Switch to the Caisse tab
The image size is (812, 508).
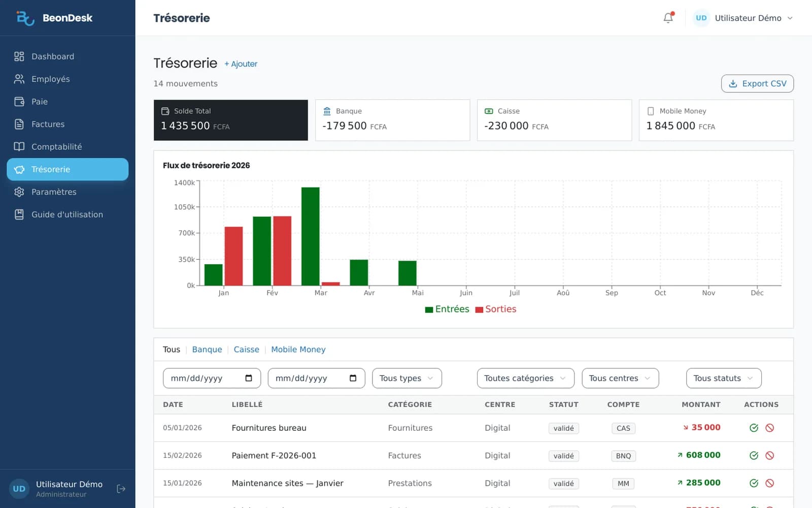[246, 350]
